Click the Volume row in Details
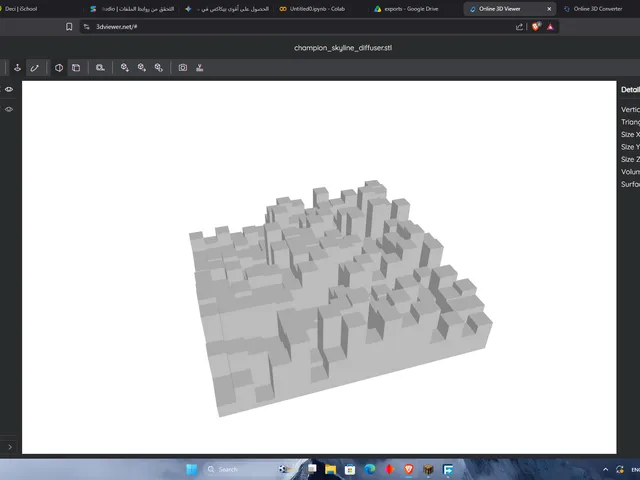The width and height of the screenshot is (640, 480). pos(630,171)
